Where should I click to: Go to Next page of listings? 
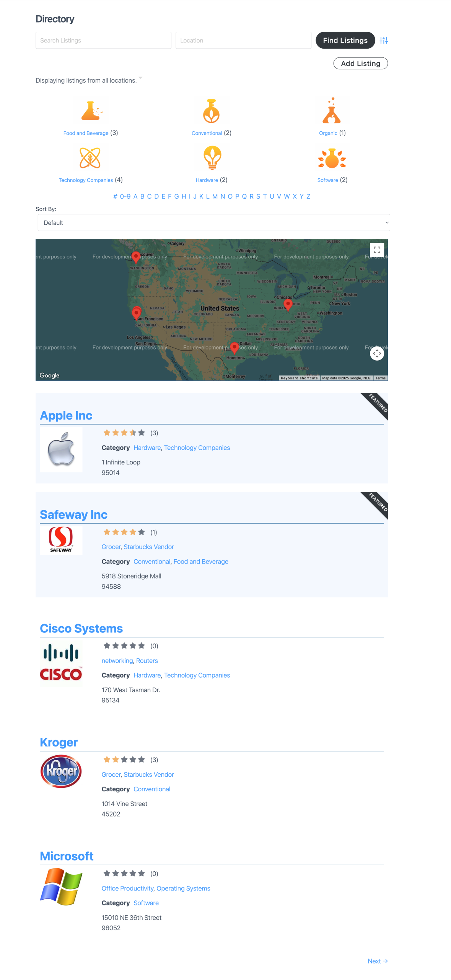[377, 961]
